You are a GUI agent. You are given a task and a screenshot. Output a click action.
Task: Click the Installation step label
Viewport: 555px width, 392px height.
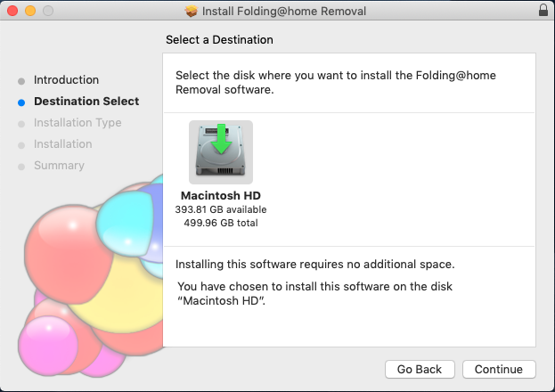pos(63,144)
